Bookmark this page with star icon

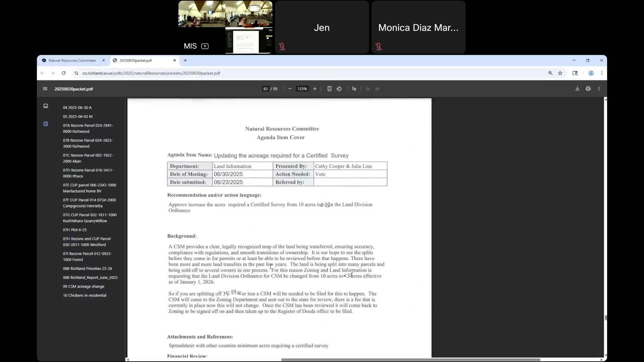click(x=560, y=73)
